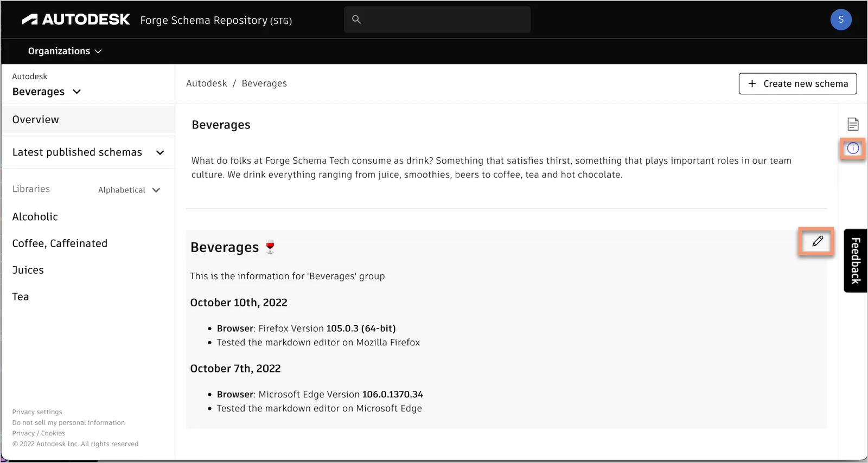The image size is (868, 463).
Task: Click the Forge Schema Repository title
Action: click(x=216, y=21)
